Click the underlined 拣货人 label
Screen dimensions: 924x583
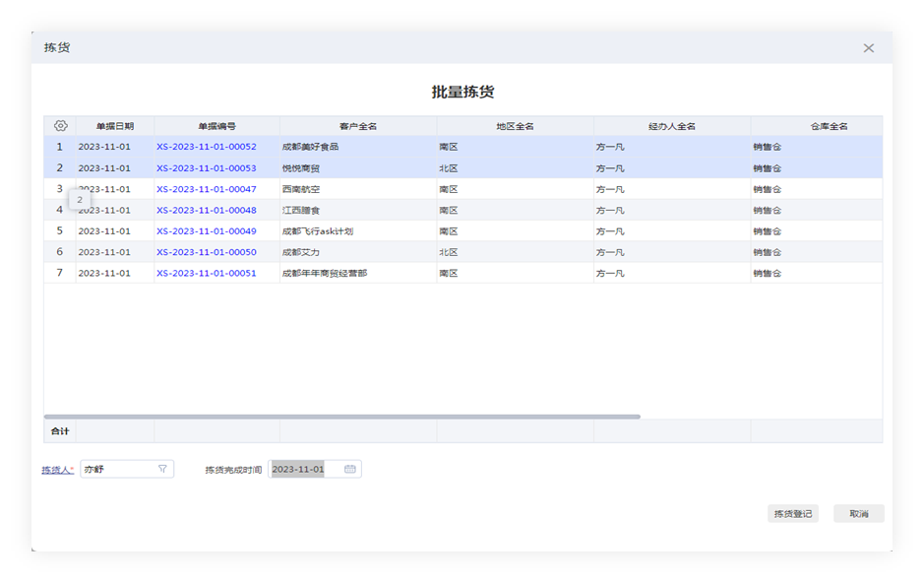pyautogui.click(x=54, y=469)
